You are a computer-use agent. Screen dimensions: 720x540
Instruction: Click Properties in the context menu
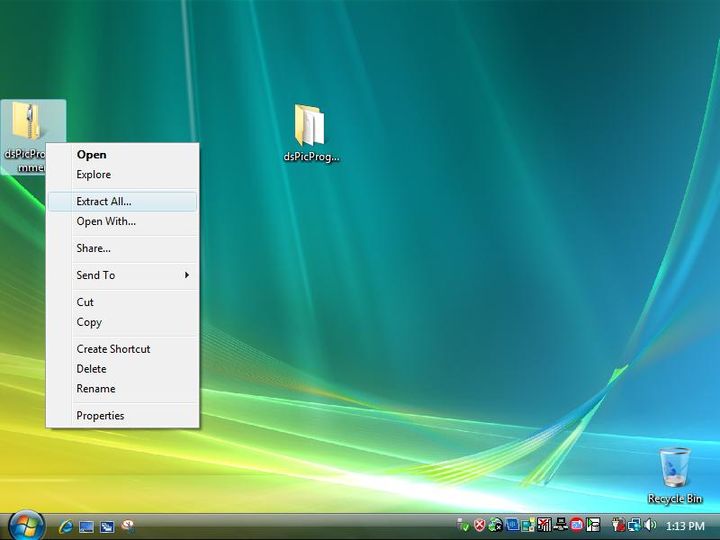coord(100,415)
